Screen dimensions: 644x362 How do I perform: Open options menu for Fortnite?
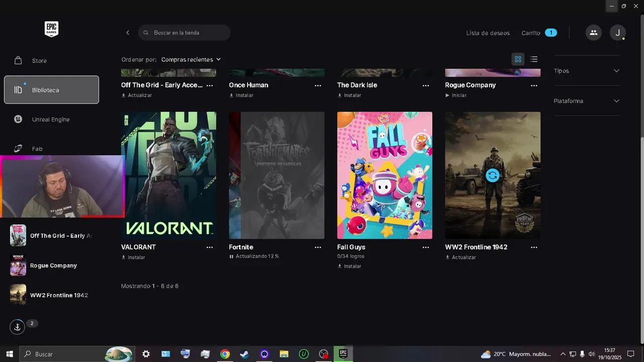318,247
